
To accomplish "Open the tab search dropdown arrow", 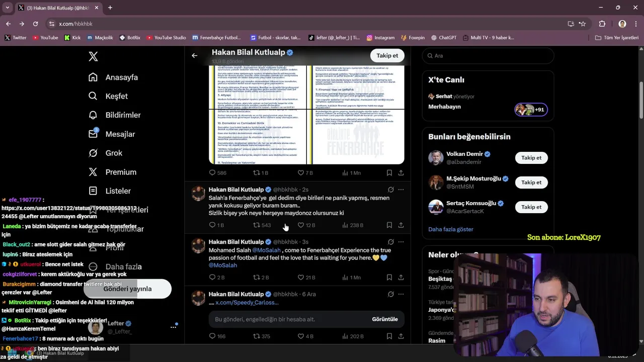I will pos(7,8).
